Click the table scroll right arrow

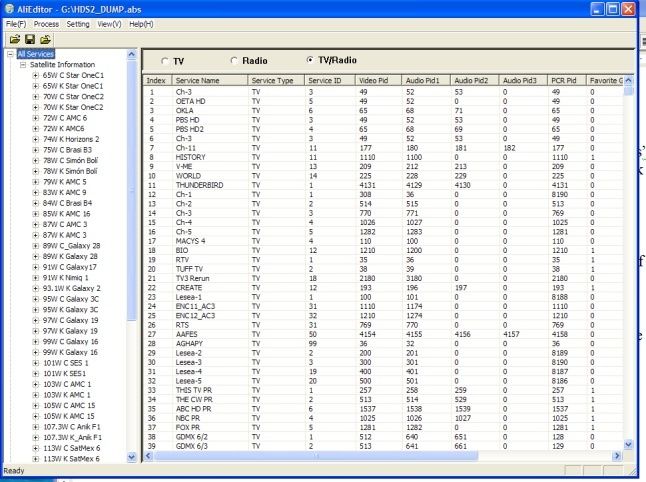click(x=617, y=456)
